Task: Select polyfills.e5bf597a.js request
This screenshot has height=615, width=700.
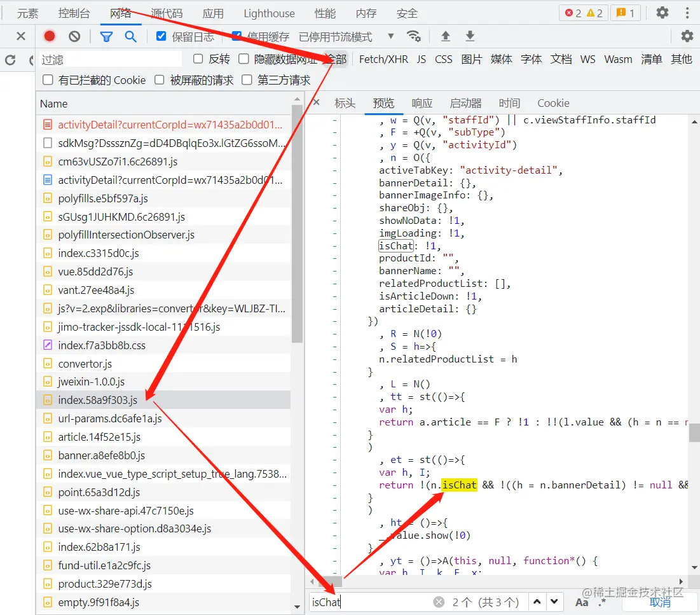Action: (163, 198)
